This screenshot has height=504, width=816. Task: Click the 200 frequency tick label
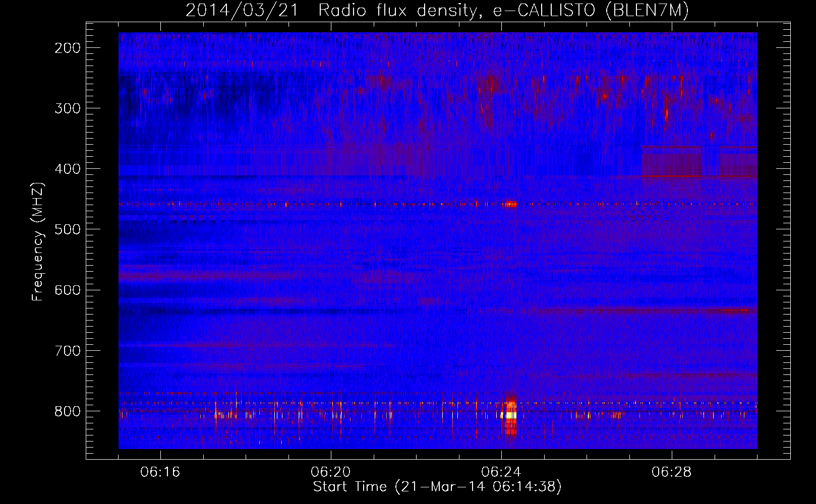[68, 48]
